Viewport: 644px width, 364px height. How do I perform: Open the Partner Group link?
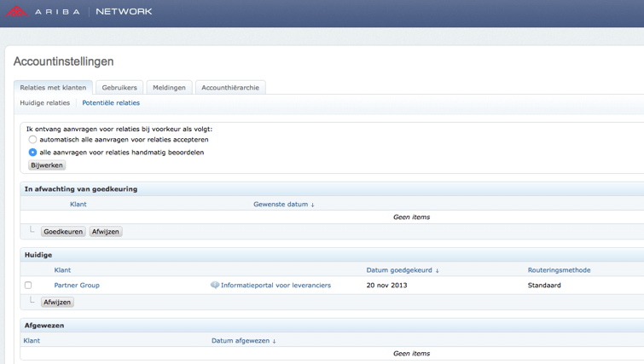click(x=77, y=286)
